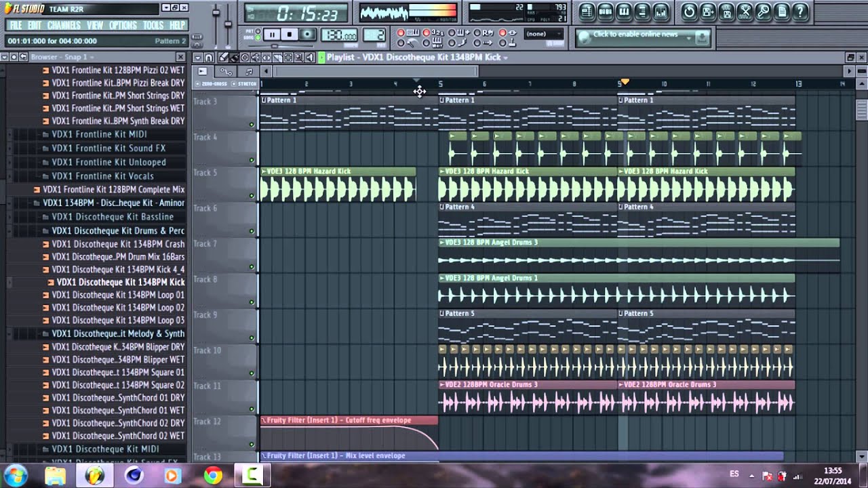Click the collapse-structure arrow icon in Browser header
The width and height of the screenshot is (868, 488).
click(24, 57)
